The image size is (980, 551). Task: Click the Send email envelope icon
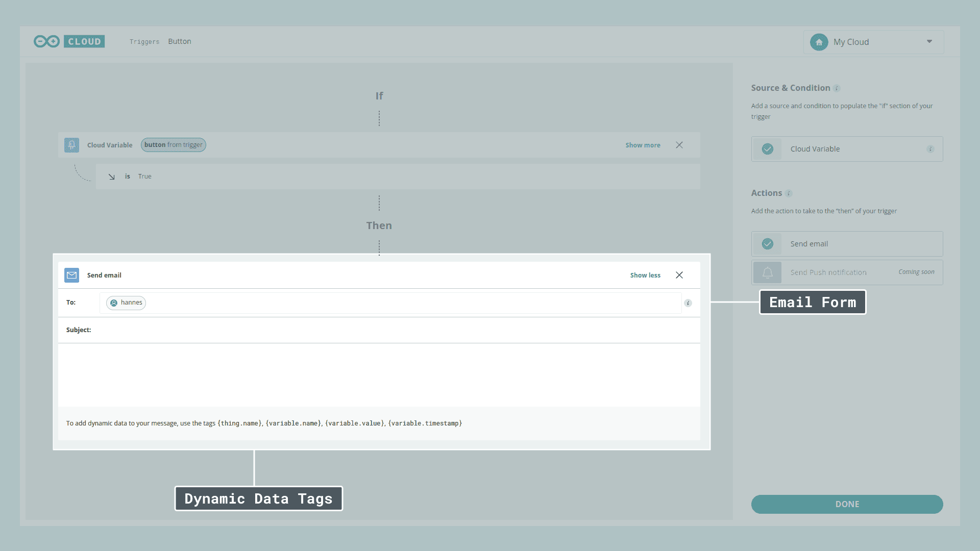point(71,275)
